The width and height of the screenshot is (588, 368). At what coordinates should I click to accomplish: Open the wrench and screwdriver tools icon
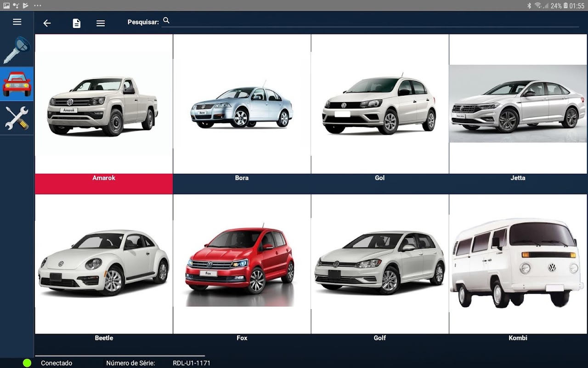[17, 118]
